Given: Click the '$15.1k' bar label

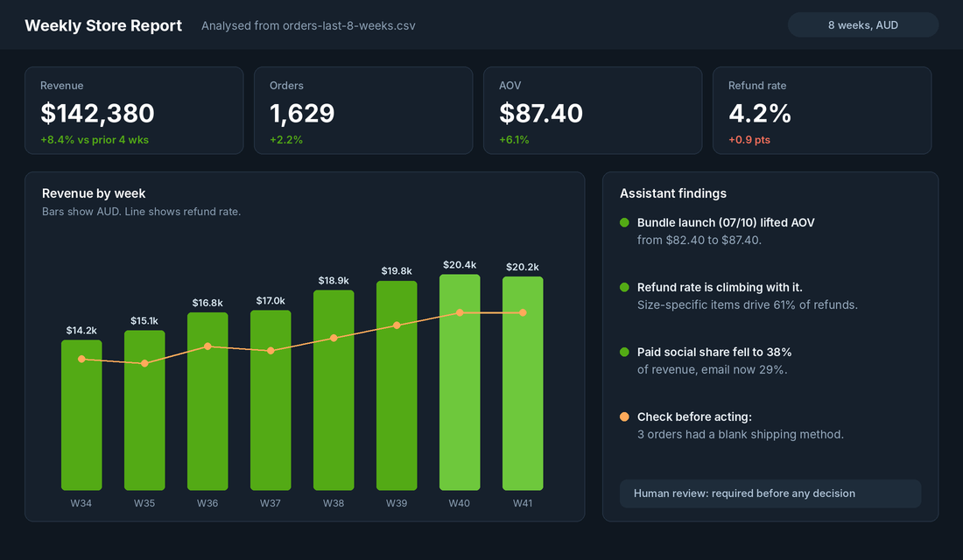Looking at the screenshot, I should tap(144, 320).
